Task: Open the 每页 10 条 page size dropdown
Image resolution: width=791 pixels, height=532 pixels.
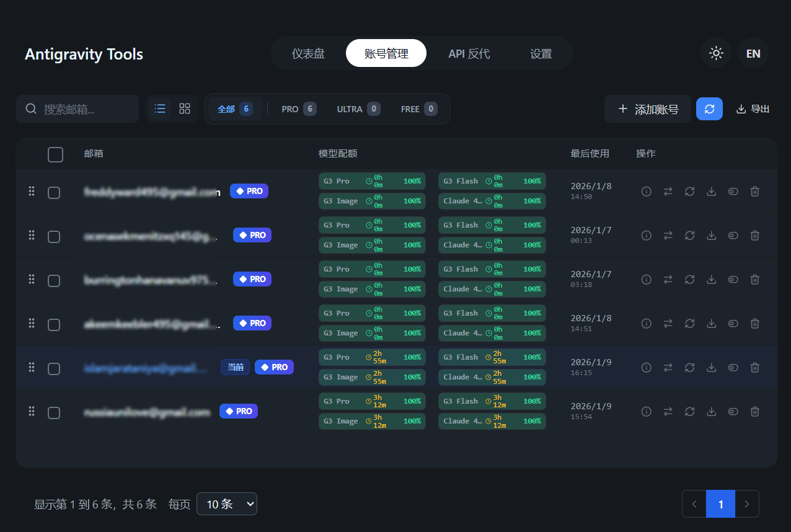Action: 226,504
